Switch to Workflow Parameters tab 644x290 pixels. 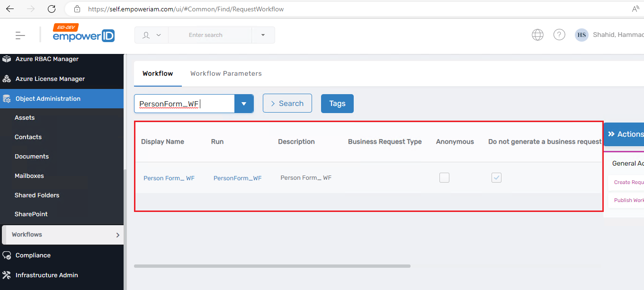(x=226, y=74)
